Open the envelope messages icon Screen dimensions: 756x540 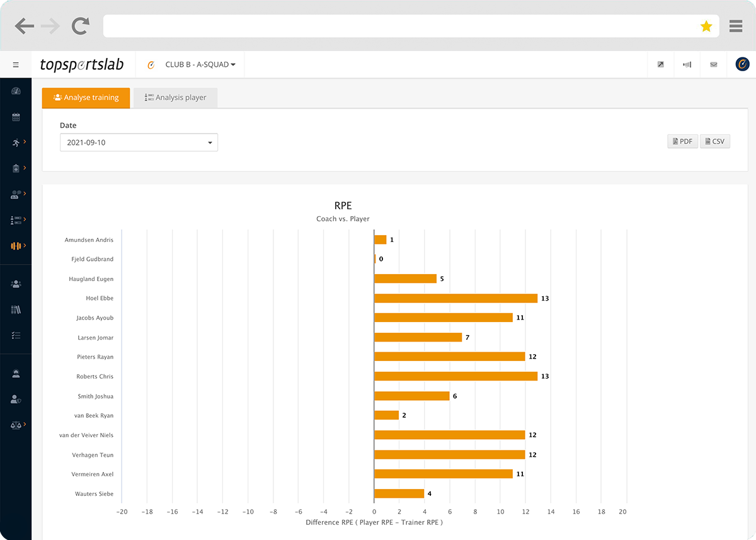click(x=713, y=64)
